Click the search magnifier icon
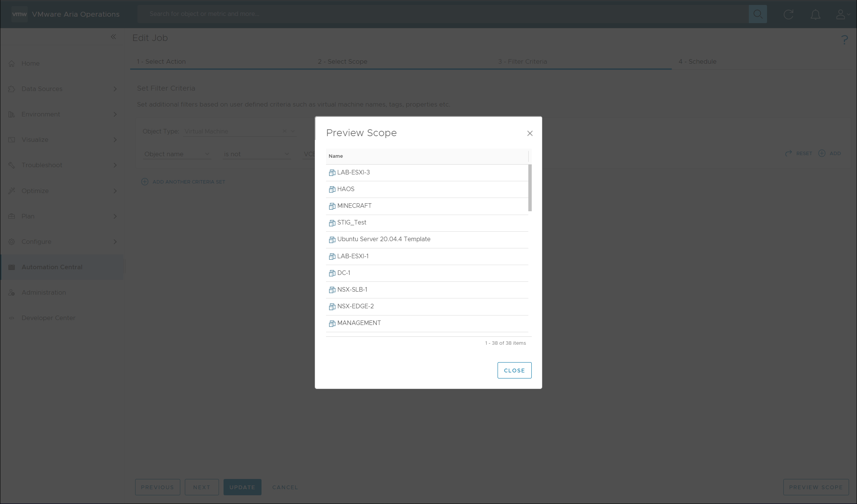The height and width of the screenshot is (504, 857). click(x=758, y=14)
